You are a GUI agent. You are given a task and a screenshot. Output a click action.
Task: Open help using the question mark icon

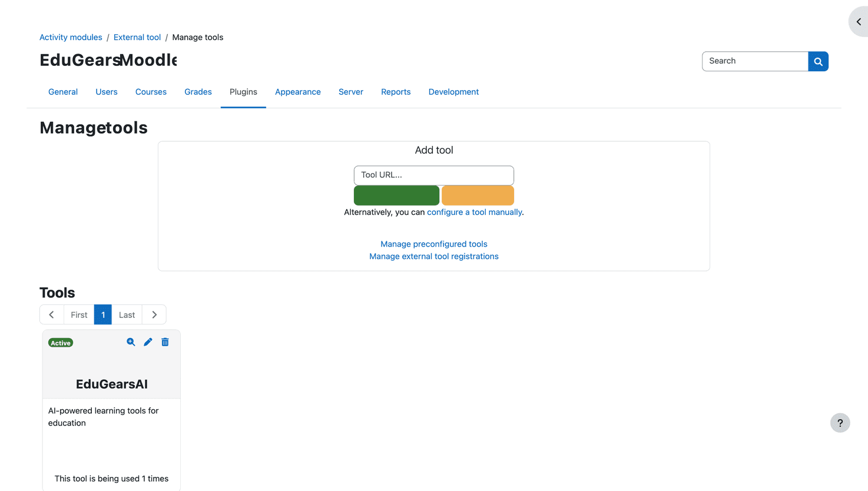click(x=840, y=423)
